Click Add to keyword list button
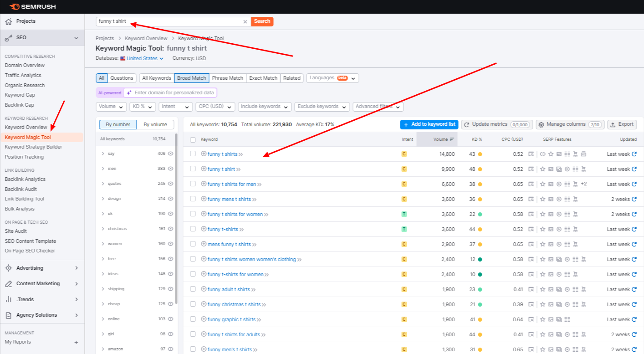This screenshot has width=644, height=354. 429,124
